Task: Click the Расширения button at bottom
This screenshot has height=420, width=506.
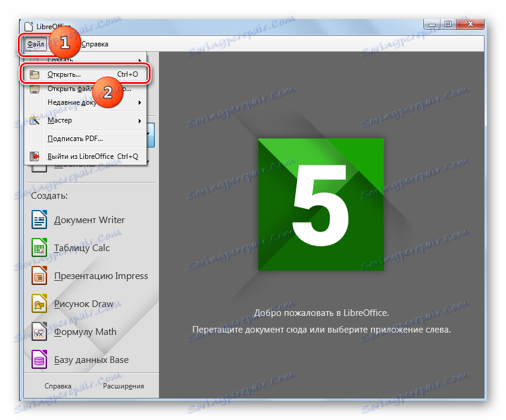Action: click(123, 386)
